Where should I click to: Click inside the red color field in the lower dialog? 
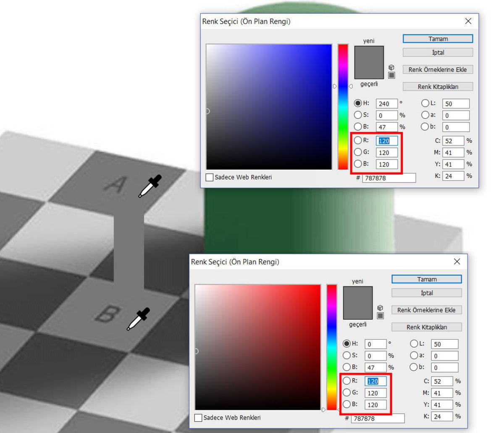[x=257, y=347]
